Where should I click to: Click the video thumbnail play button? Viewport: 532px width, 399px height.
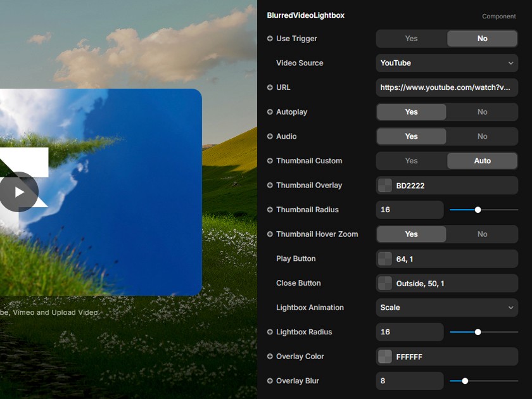18,192
